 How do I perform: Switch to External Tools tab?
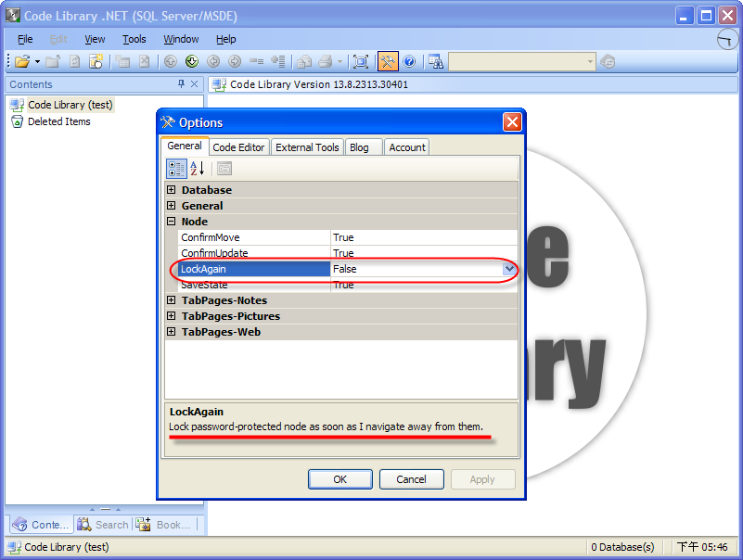307,147
